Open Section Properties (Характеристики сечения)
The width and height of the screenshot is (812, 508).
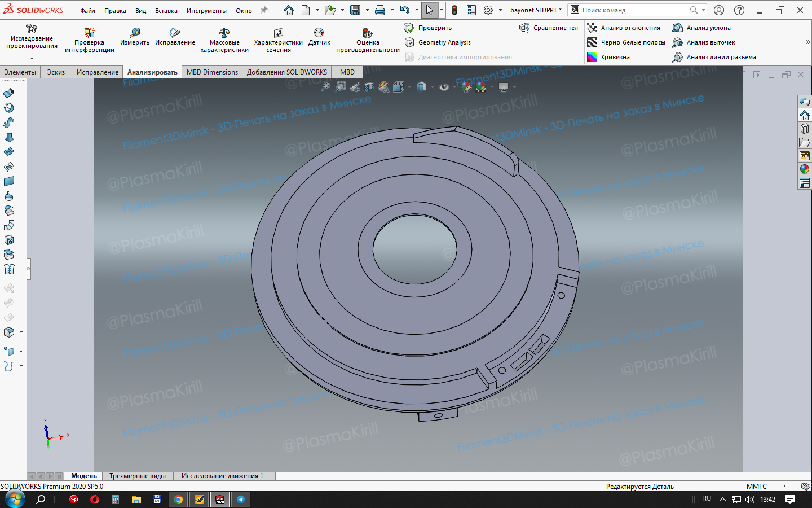coord(279,41)
